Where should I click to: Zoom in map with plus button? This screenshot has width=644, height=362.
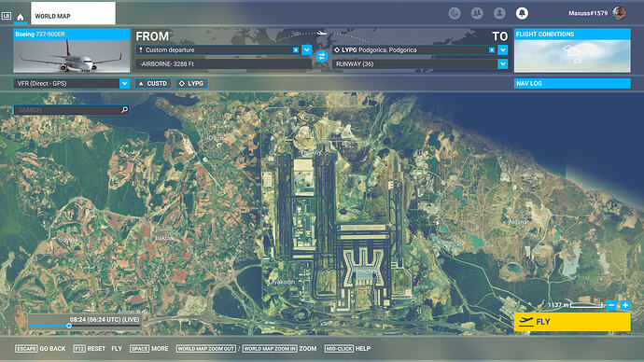click(x=625, y=305)
